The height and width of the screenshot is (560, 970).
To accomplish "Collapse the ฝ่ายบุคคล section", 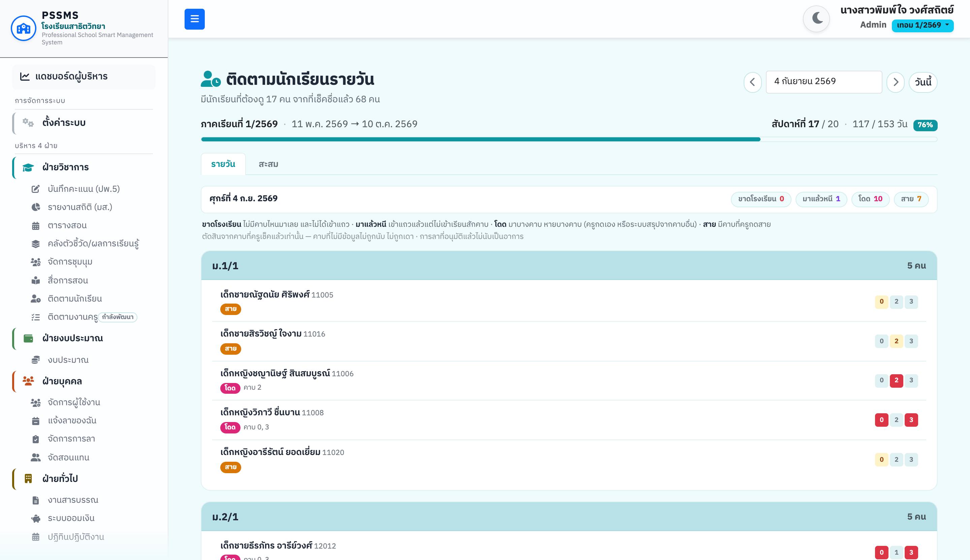I will [x=84, y=381].
